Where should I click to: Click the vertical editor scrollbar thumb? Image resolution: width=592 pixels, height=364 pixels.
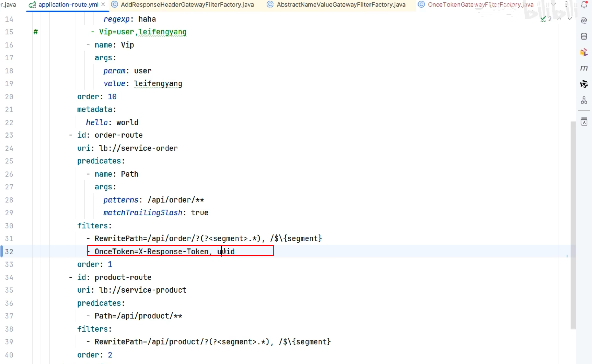coord(573,225)
